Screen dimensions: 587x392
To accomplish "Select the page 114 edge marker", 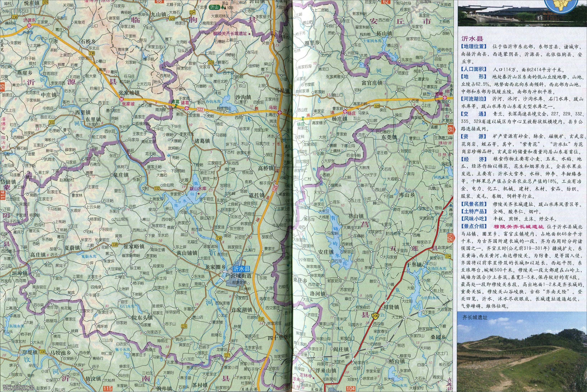I will (3, 195).
